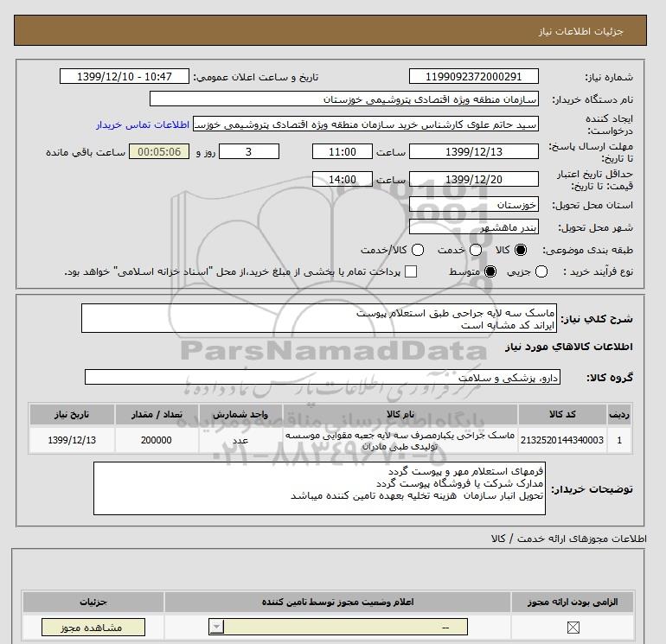Screen dimensions: 666x644
Task: Toggle the mandatory permit checkbox in the permit table
Action: click(x=573, y=627)
